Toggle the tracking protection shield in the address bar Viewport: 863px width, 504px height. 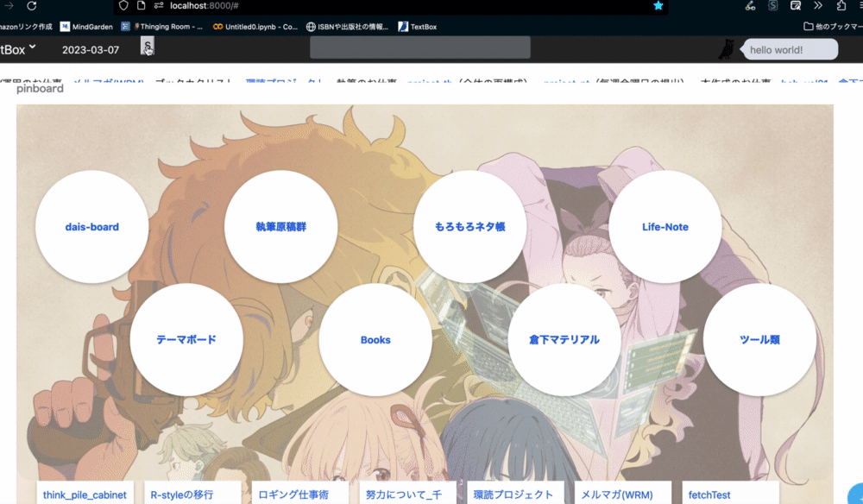pyautogui.click(x=123, y=7)
